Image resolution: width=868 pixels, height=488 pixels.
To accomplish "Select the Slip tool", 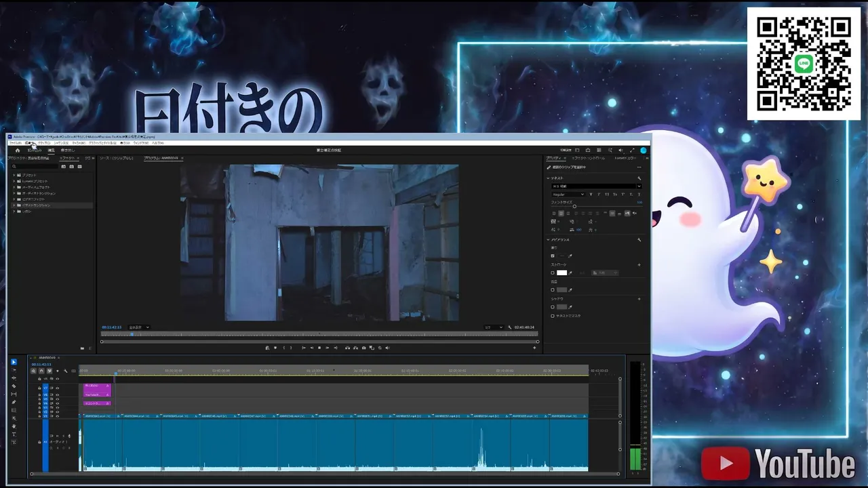I will tap(14, 394).
